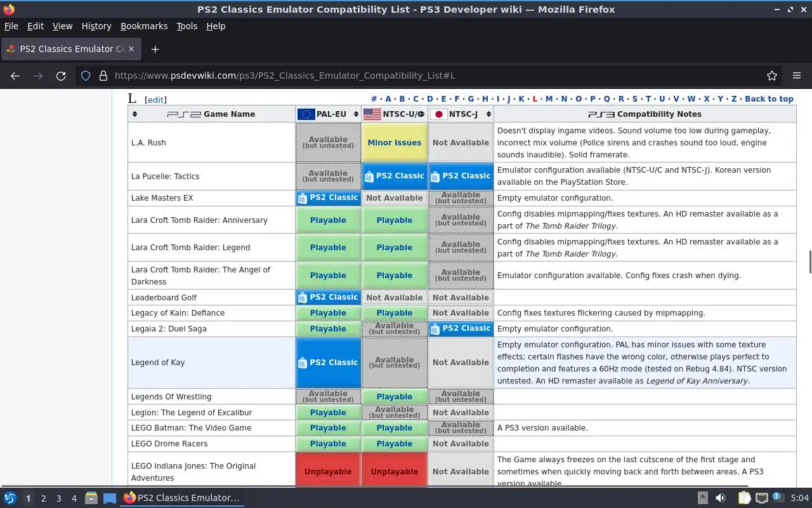Open the View menu
The image size is (812, 508).
click(62, 26)
